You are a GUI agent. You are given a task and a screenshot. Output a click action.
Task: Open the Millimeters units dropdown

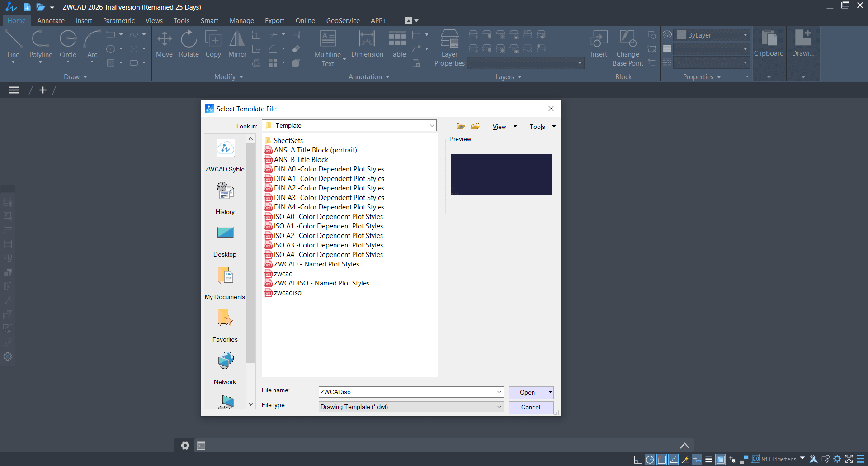point(802,459)
